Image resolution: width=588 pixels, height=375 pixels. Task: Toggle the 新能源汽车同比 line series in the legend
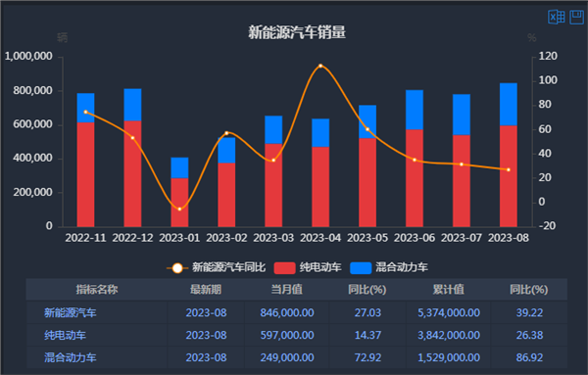[216, 267]
